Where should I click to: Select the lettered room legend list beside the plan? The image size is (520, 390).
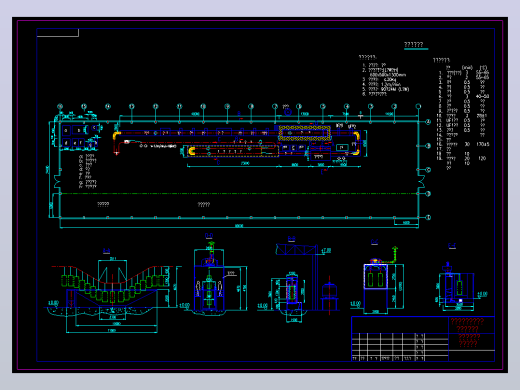[x=88, y=171]
